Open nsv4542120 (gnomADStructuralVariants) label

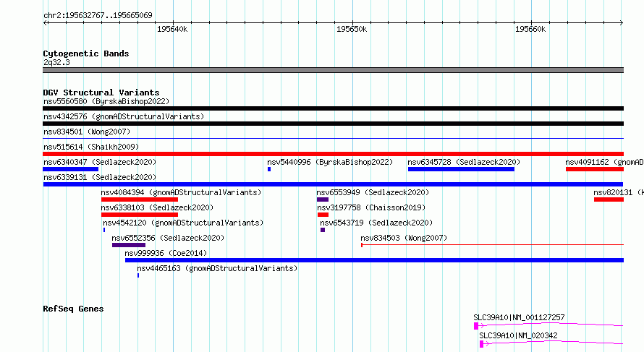[183, 223]
